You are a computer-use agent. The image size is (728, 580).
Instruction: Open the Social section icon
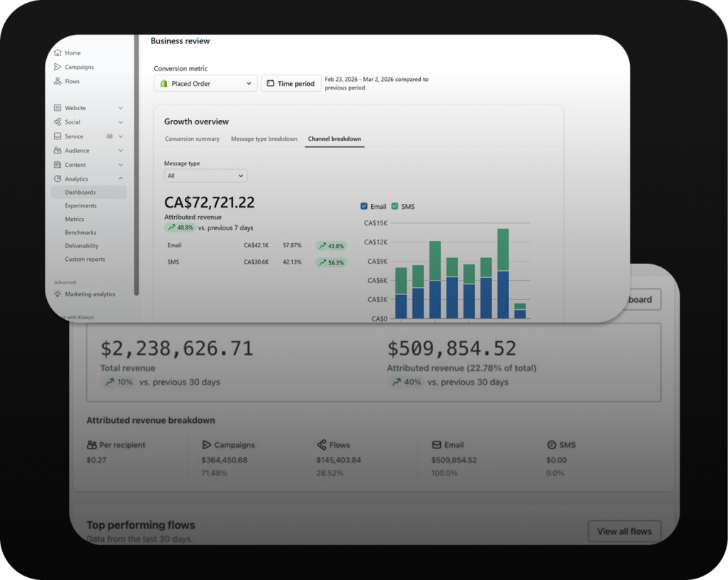pyautogui.click(x=58, y=122)
